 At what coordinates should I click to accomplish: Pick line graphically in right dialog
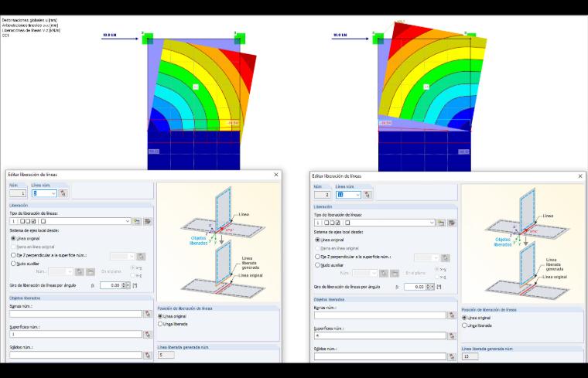367,195
